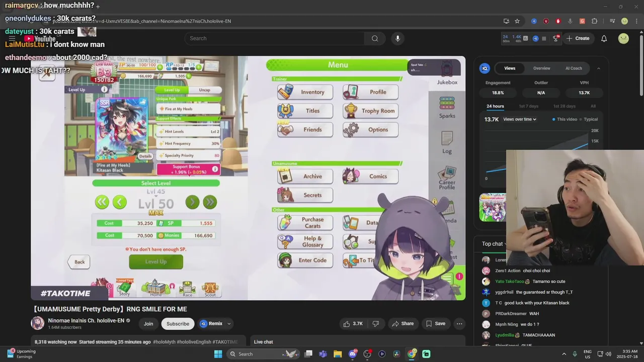Click the YouTube search magnifier button

(375, 38)
